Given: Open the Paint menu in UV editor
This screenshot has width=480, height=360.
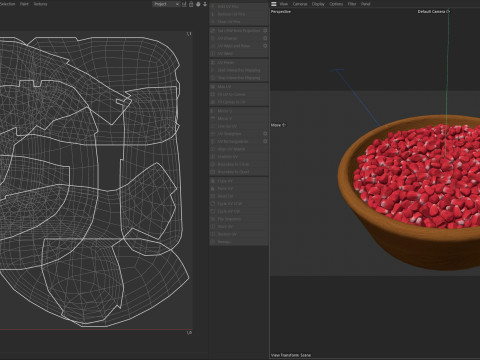Looking at the screenshot, I should pos(24,4).
